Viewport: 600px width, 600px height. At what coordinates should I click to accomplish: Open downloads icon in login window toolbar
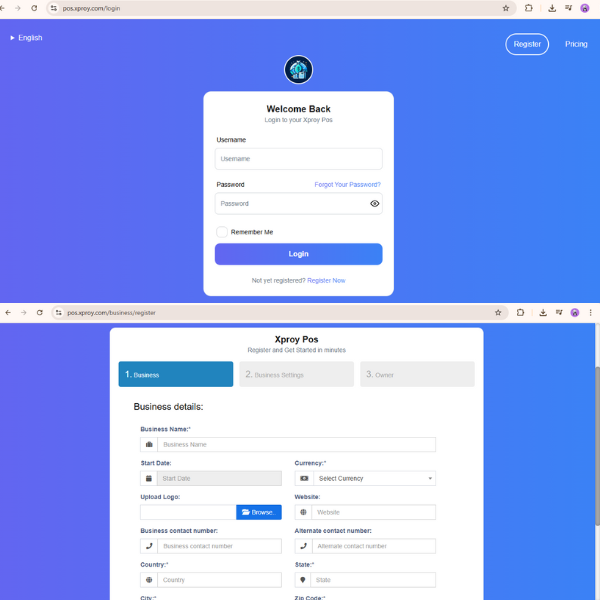coord(552,8)
